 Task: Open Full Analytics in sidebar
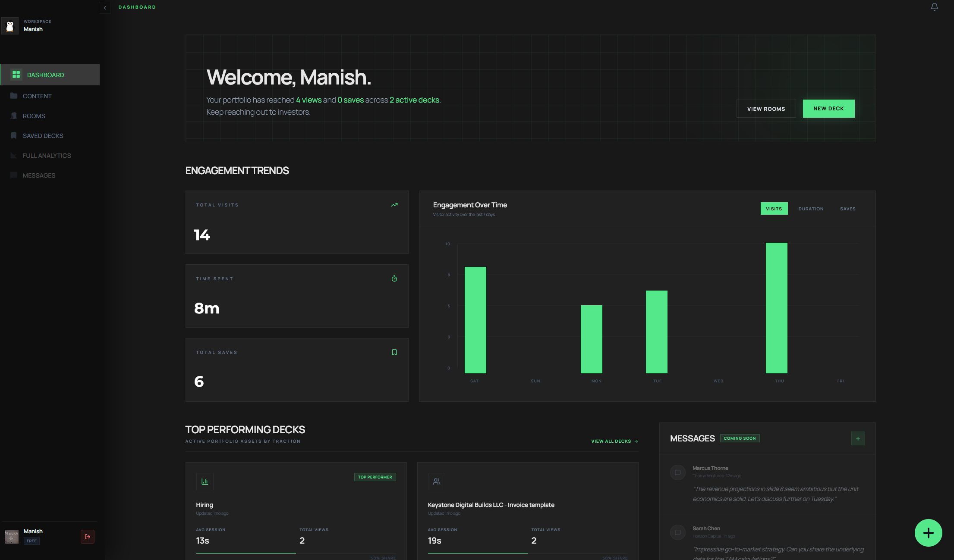click(x=50, y=156)
